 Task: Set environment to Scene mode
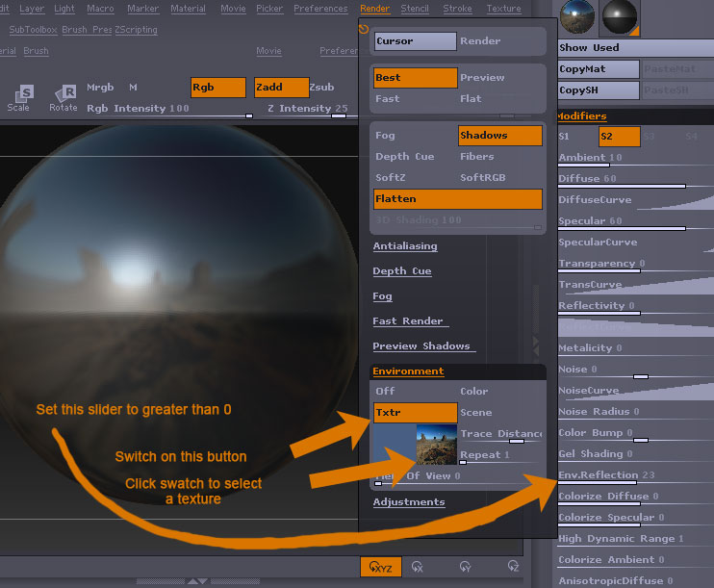click(x=476, y=412)
